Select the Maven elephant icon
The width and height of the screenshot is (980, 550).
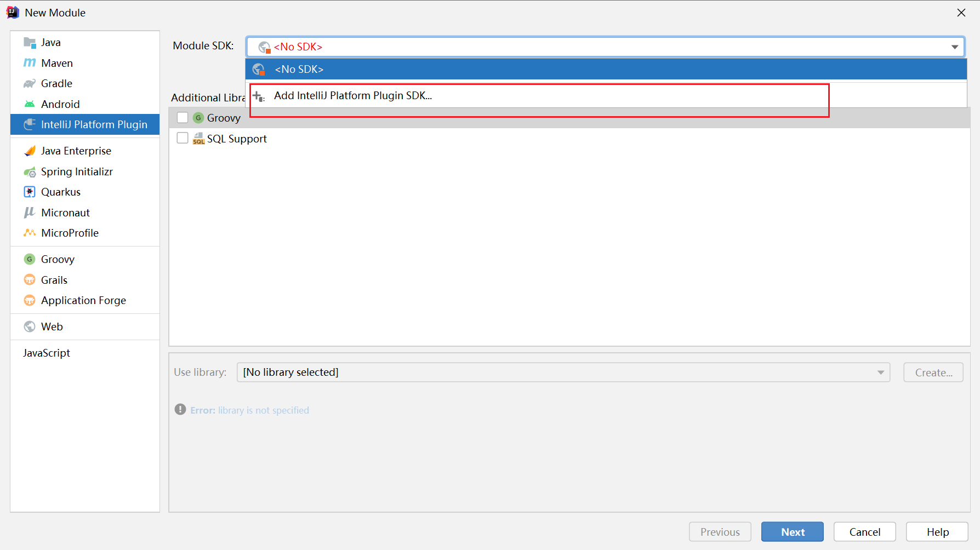(30, 62)
